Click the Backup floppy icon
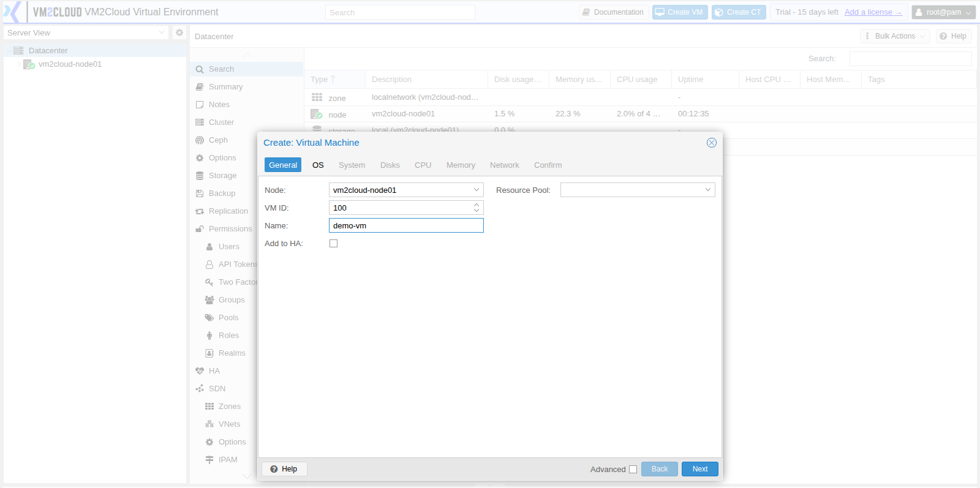The height and width of the screenshot is (488, 980). point(200,193)
